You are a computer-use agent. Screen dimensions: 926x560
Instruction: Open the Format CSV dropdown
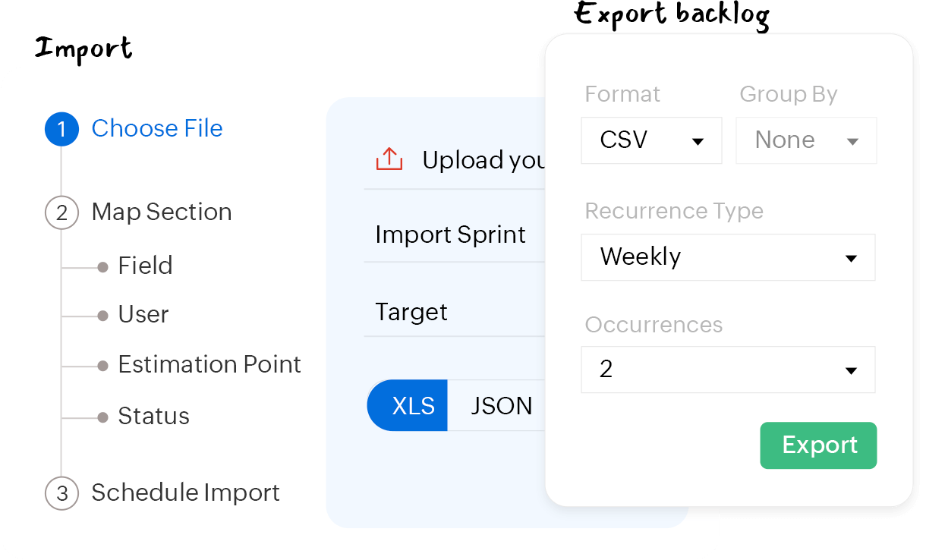click(x=651, y=140)
